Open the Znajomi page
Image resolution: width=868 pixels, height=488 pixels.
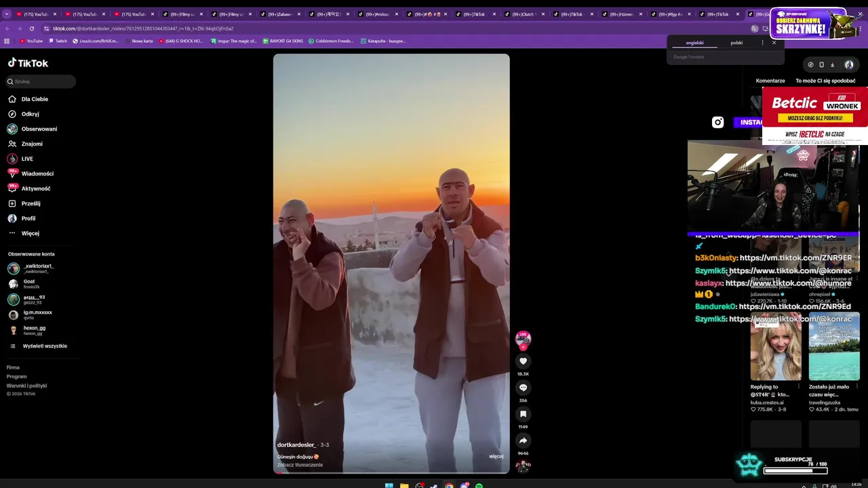click(x=32, y=144)
